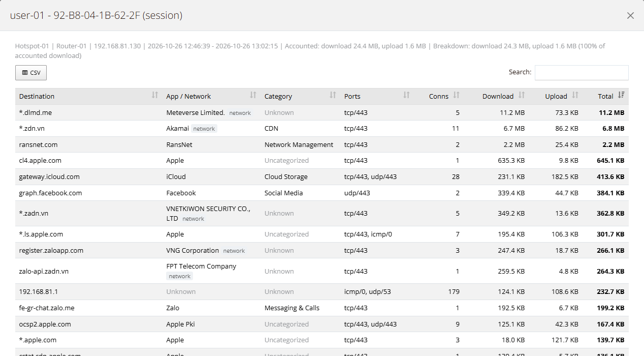Sort by Ports column arrows

point(406,95)
